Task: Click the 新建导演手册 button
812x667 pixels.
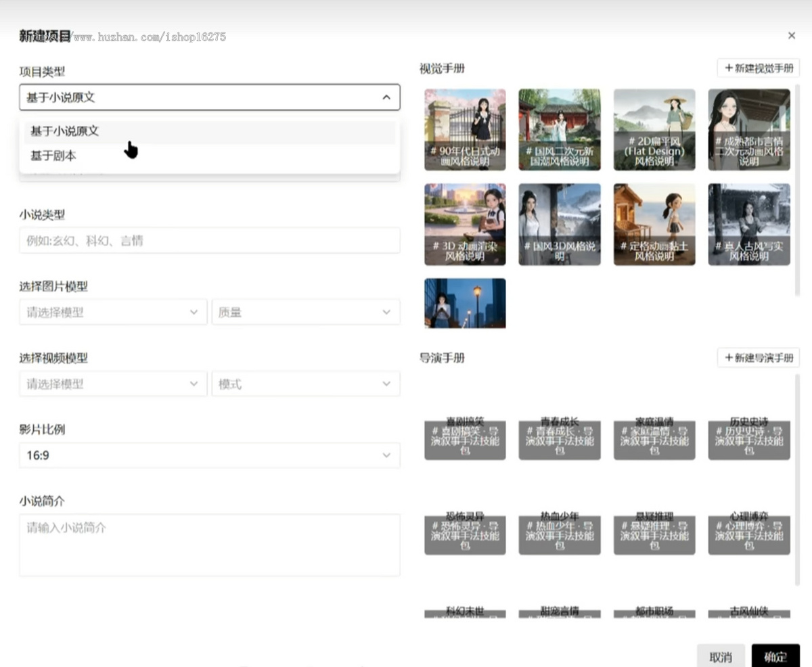Action: pos(759,358)
